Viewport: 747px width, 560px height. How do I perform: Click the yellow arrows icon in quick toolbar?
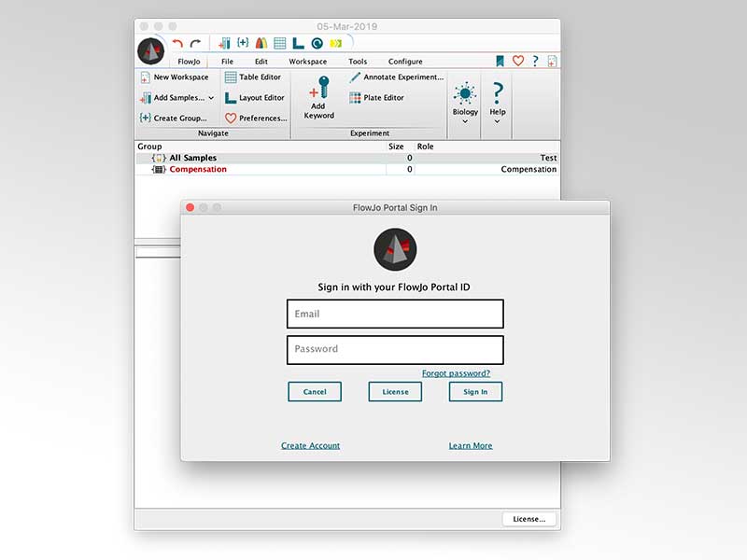[x=336, y=43]
